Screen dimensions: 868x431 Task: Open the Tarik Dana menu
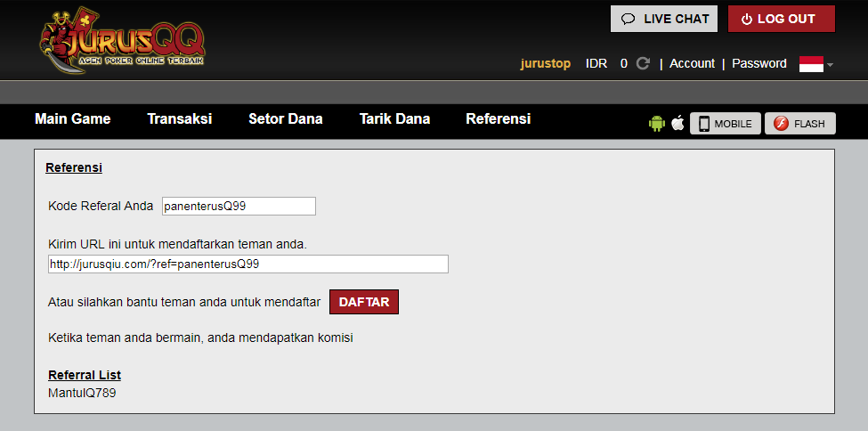(394, 119)
